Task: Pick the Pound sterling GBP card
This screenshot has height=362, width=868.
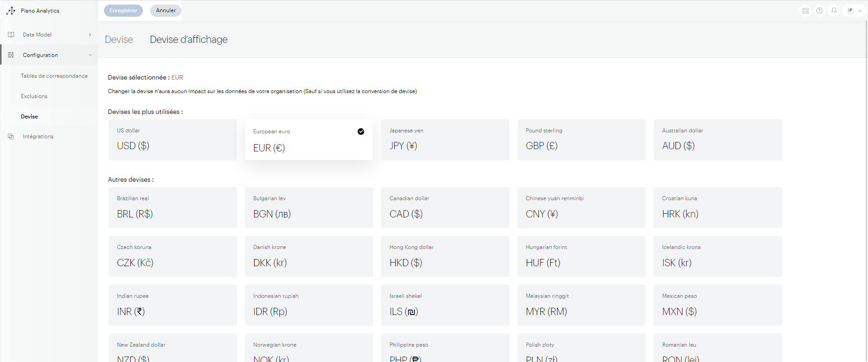Action: (581, 140)
